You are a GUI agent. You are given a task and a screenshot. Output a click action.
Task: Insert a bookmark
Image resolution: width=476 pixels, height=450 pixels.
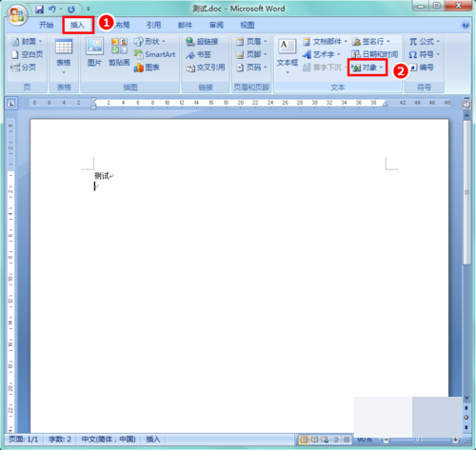coord(198,54)
